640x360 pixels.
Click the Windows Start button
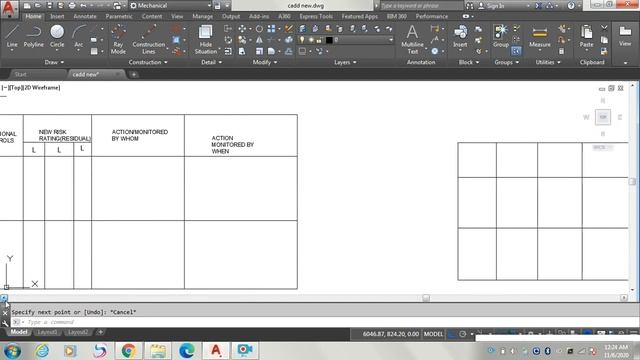[x=12, y=351]
